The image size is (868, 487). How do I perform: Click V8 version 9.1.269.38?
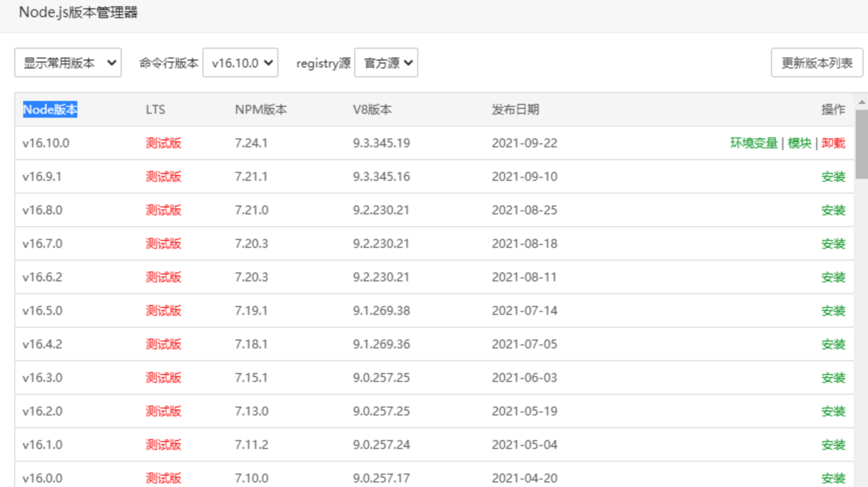tap(381, 311)
